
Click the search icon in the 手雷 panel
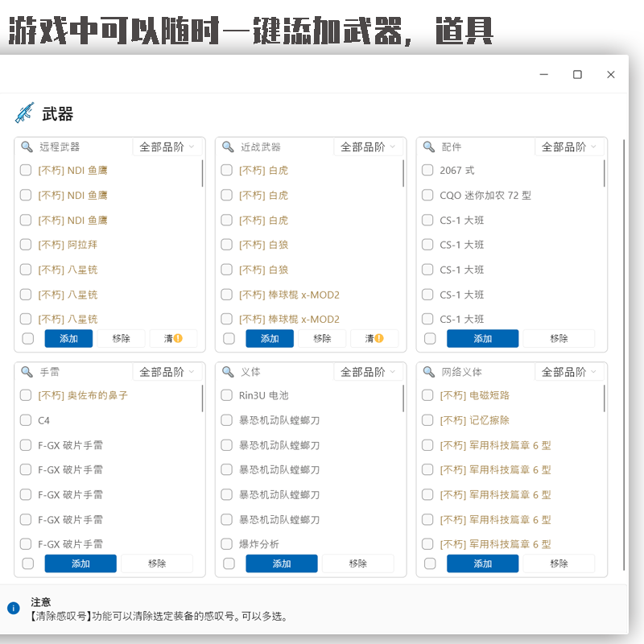click(25, 372)
